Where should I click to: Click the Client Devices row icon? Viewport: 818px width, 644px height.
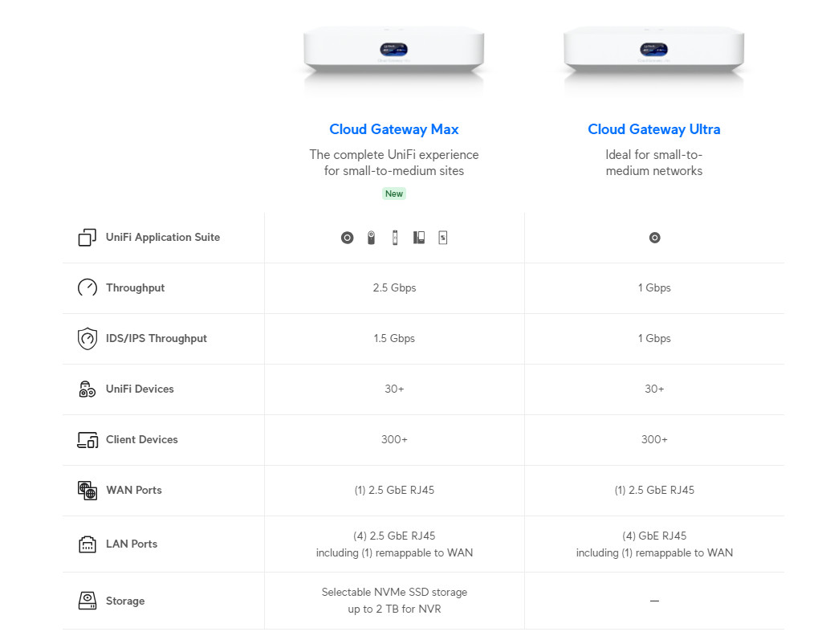(87, 440)
